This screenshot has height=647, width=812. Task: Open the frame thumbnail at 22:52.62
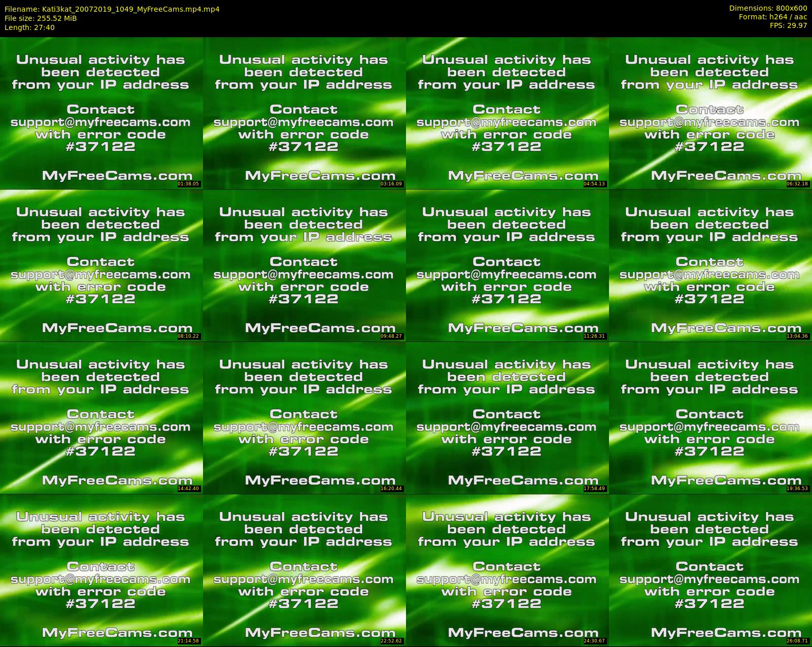304,570
